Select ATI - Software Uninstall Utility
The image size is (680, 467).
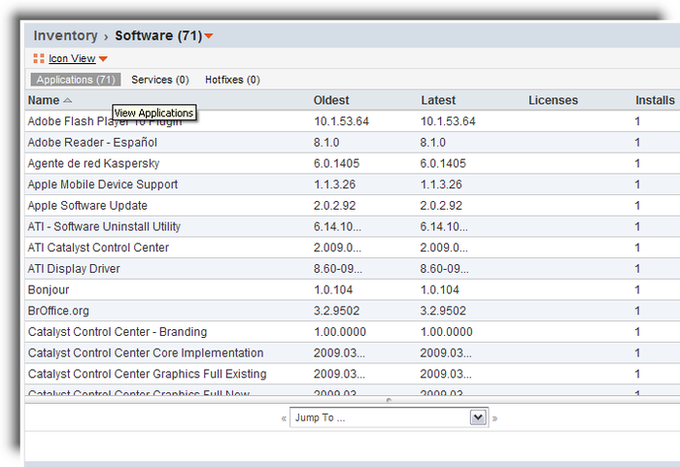click(x=104, y=227)
